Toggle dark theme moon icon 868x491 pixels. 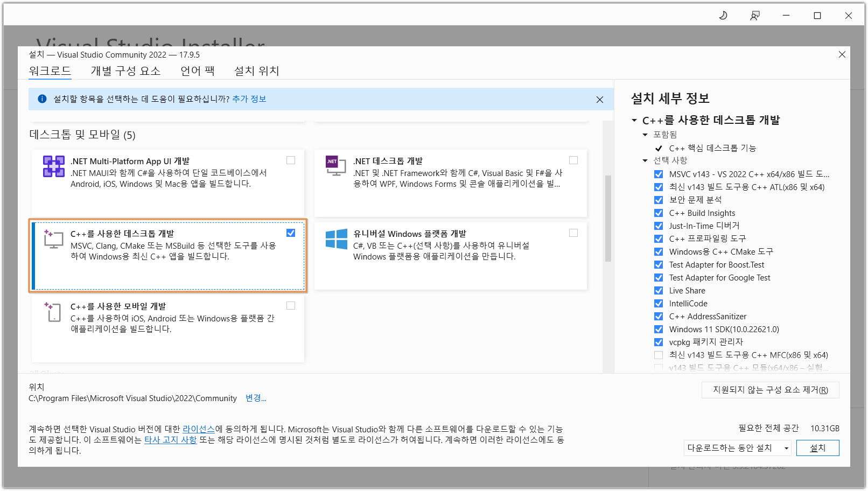723,16
